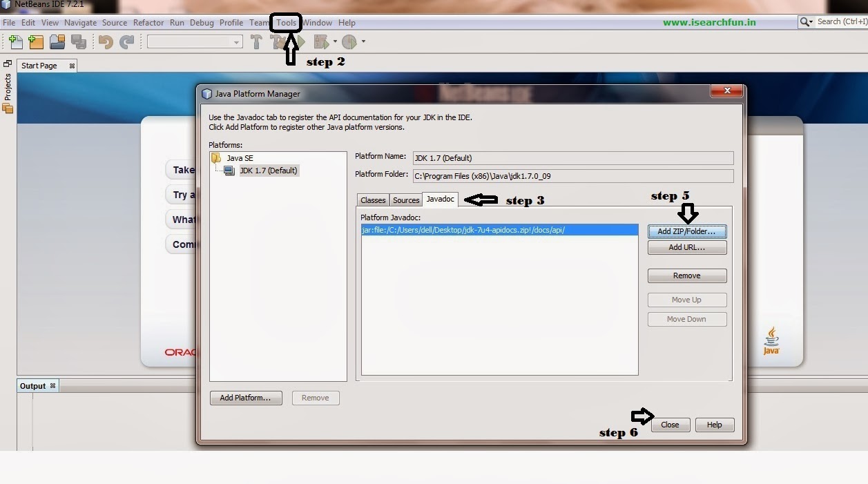Open the Help menu

click(347, 23)
